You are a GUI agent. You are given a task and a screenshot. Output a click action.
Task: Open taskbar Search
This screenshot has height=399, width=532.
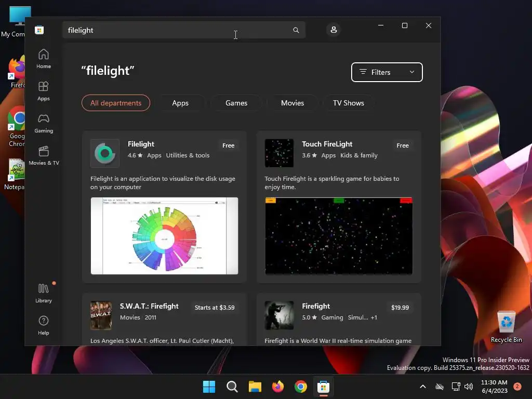(x=232, y=387)
